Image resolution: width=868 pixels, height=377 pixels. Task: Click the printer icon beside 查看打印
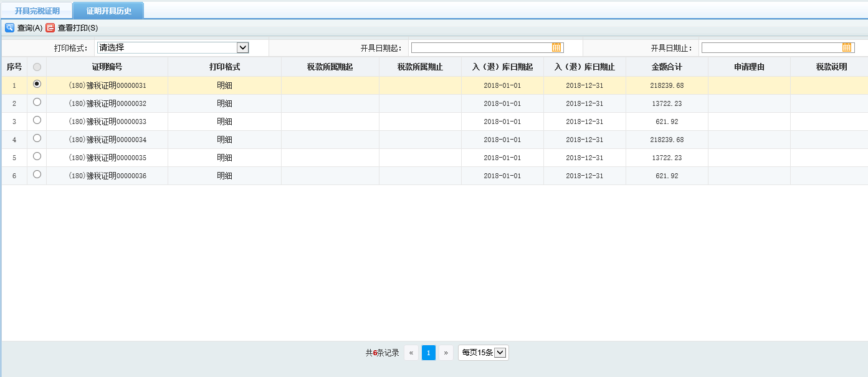52,27
